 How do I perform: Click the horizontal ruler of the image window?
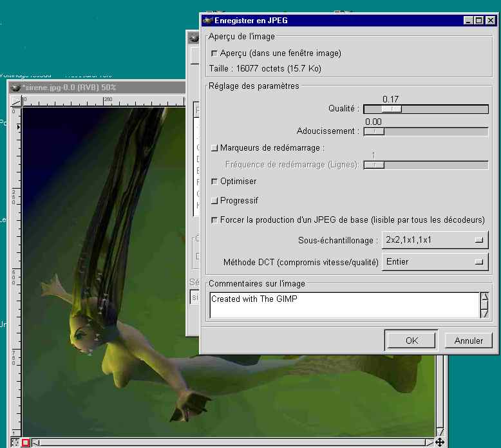104,102
